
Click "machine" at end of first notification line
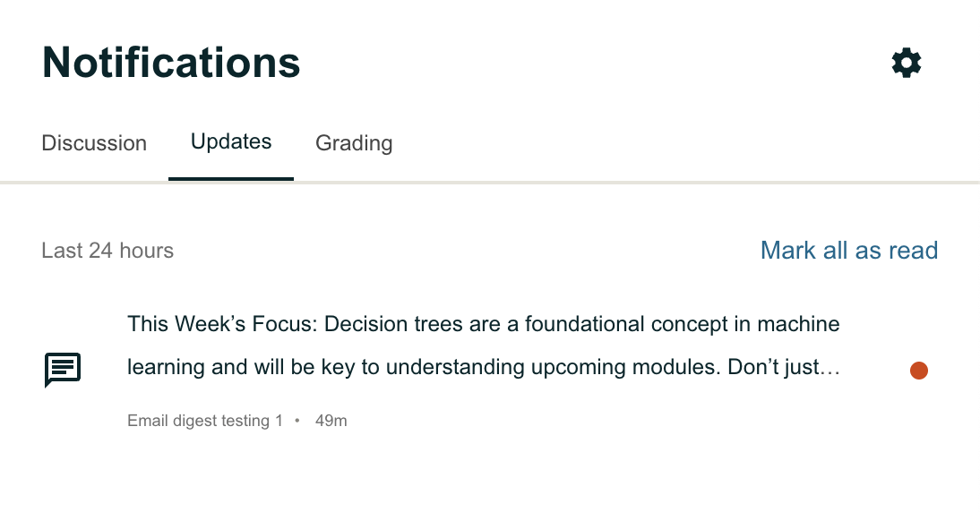pos(797,323)
